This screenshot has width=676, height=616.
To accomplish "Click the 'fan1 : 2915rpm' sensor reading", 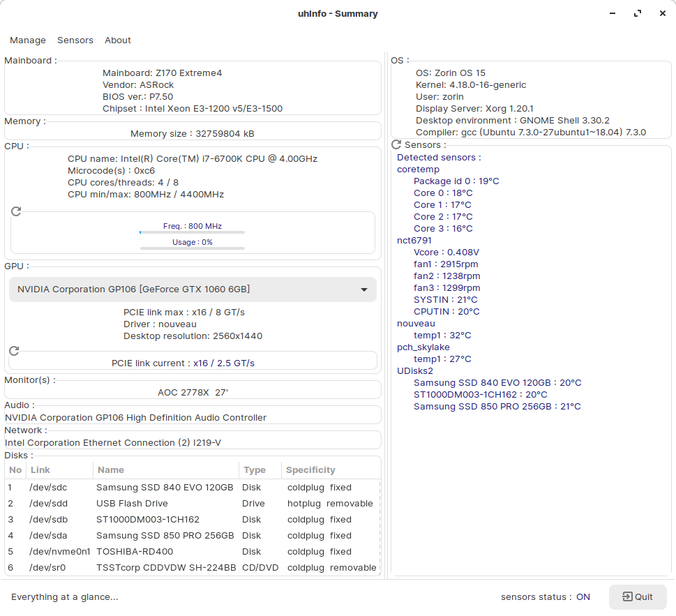I will [446, 264].
